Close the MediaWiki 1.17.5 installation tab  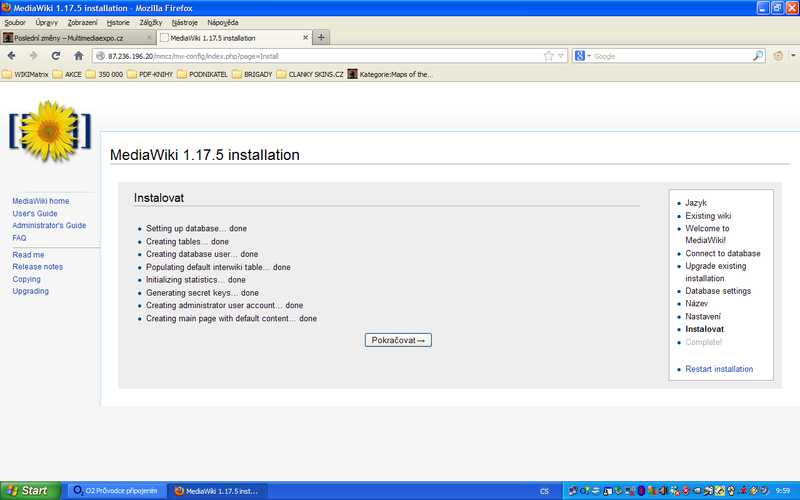tap(305, 38)
